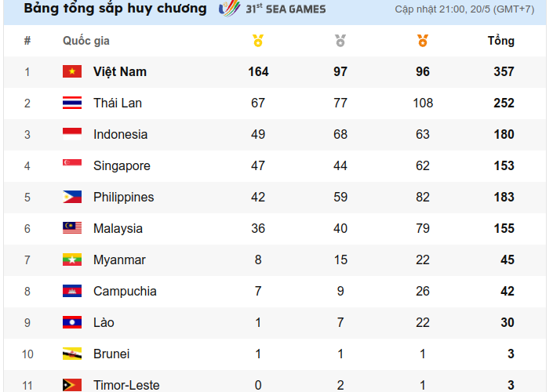Screen dimensions: 553x392
Task: Click the Việt Nam flag icon
Action: 72,72
